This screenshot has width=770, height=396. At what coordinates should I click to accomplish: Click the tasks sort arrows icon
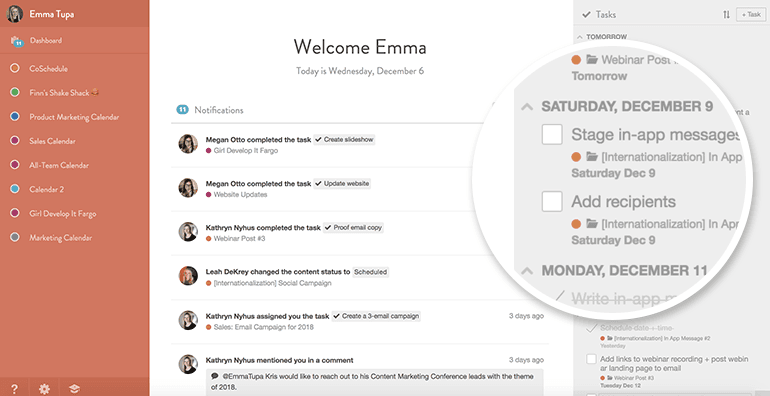coord(726,15)
